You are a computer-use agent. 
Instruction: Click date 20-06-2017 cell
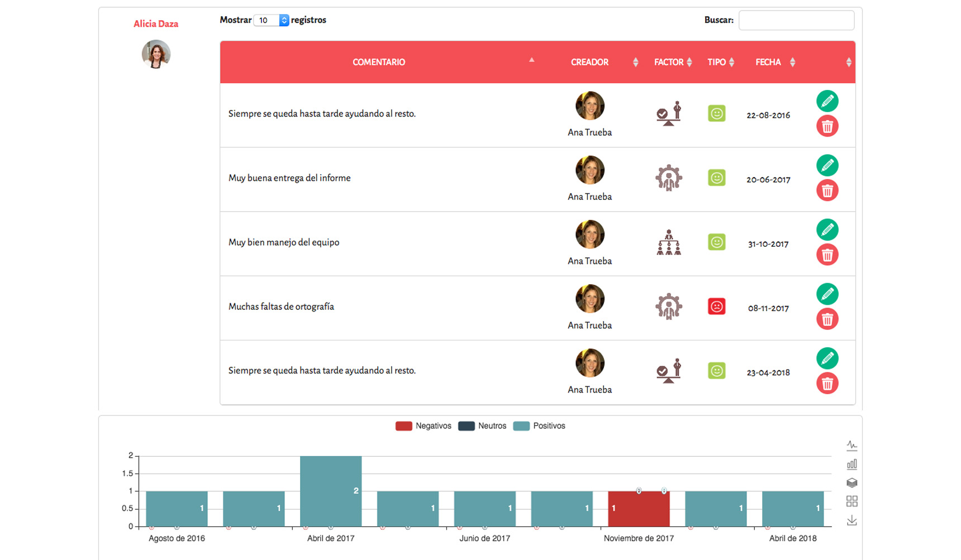(x=768, y=180)
